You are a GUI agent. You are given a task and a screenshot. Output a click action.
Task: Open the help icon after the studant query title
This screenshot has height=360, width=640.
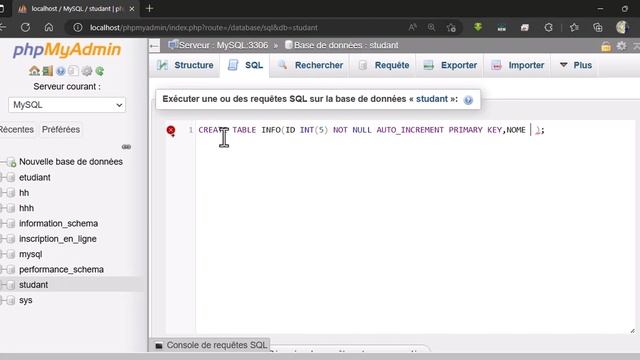tap(468, 100)
